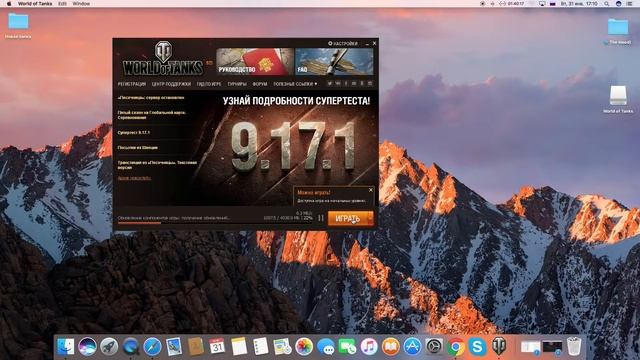Viewport: 640px width, 360px height.
Task: Open the Window menu
Action: [81, 4]
